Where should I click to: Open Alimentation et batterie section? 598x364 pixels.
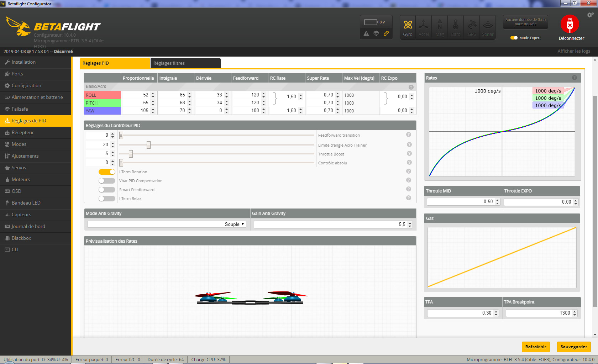pyautogui.click(x=36, y=97)
